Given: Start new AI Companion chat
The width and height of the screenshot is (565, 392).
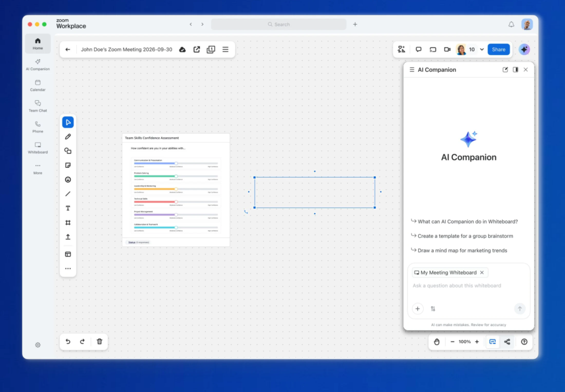Looking at the screenshot, I should pyautogui.click(x=505, y=70).
